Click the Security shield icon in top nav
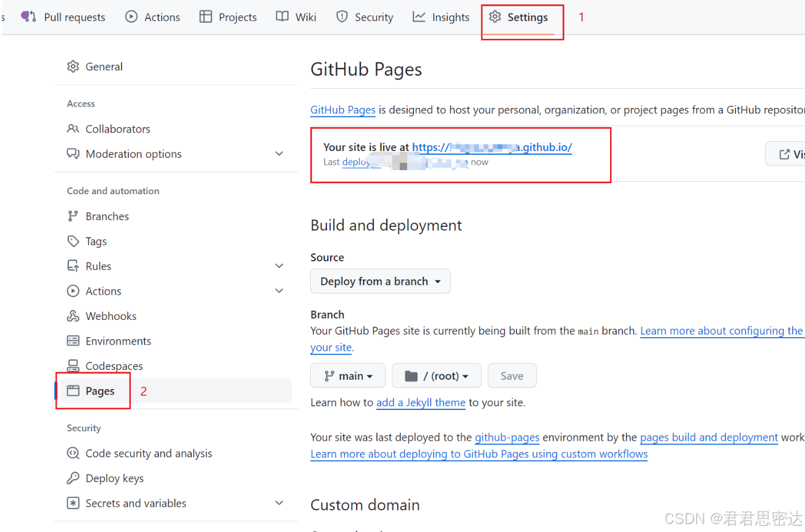 (x=342, y=17)
